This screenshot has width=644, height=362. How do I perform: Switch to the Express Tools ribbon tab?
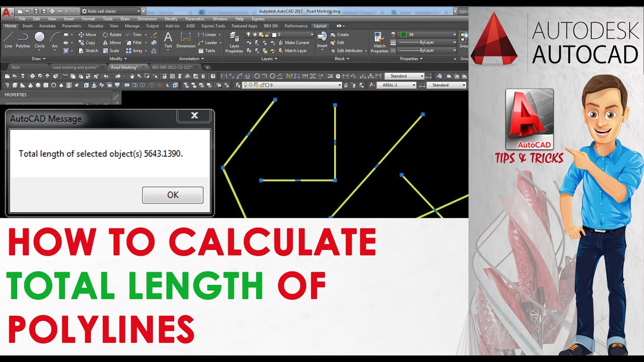point(213,26)
